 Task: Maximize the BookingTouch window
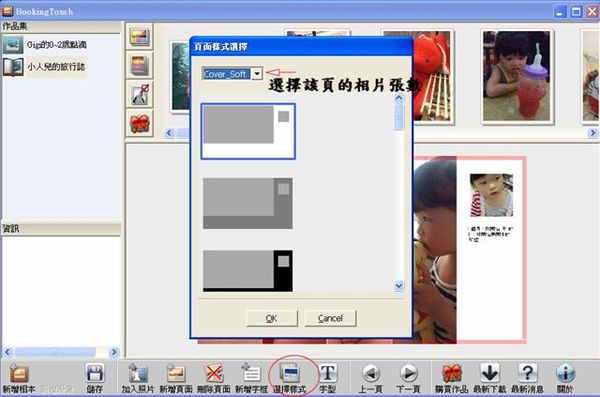point(576,11)
